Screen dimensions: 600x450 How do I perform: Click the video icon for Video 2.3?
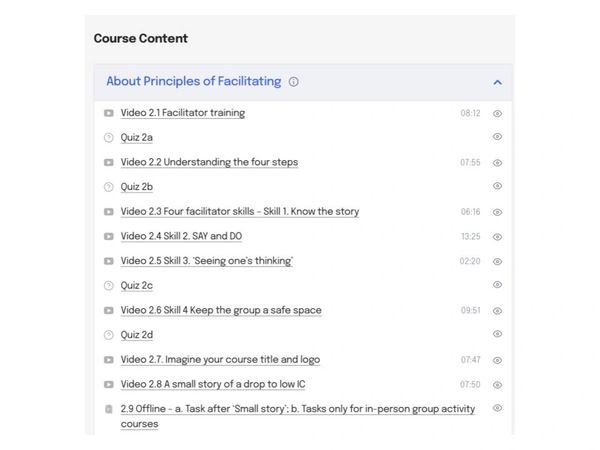coord(108,212)
